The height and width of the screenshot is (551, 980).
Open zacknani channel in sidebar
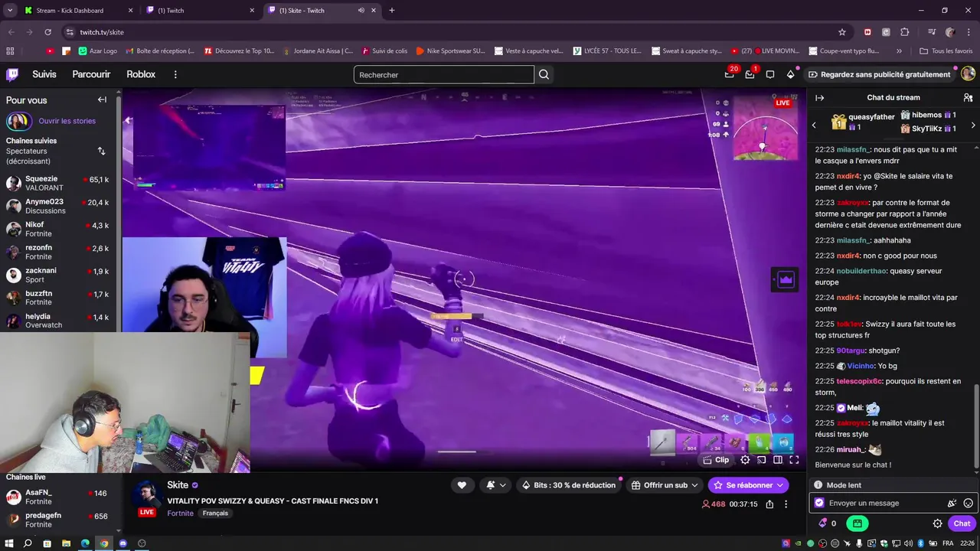58,275
